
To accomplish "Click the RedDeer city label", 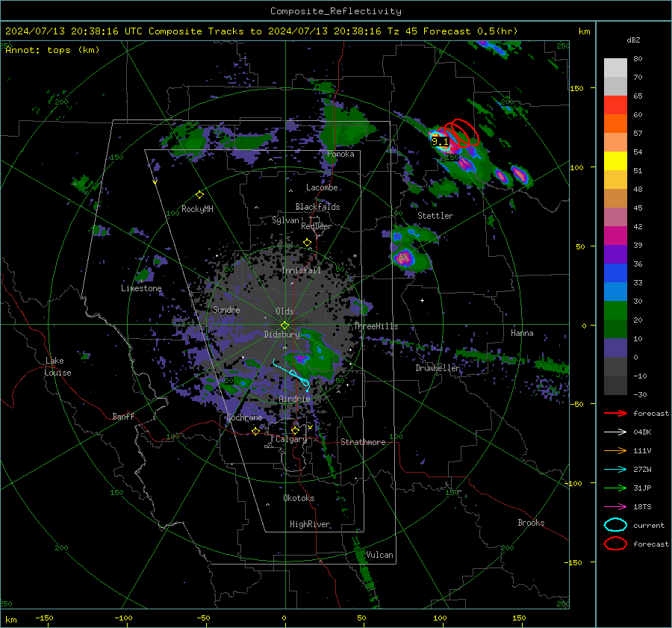I will coord(317,226).
